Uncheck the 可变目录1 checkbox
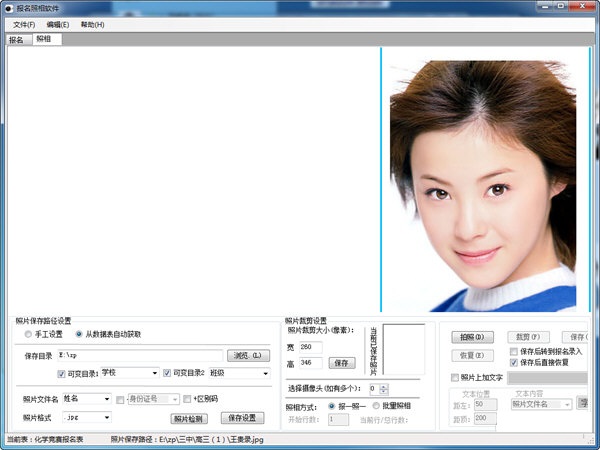The height and width of the screenshot is (450, 600). (61, 373)
